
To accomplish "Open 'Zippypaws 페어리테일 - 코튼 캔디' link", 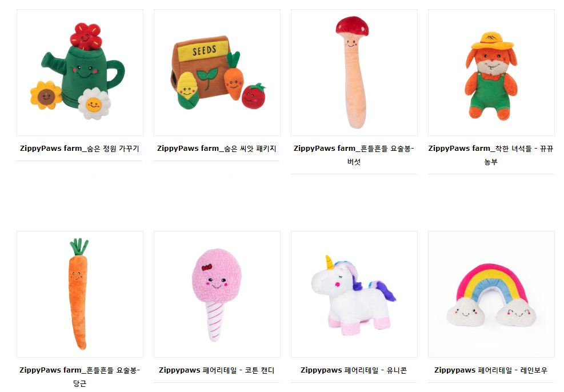I will pos(217,370).
